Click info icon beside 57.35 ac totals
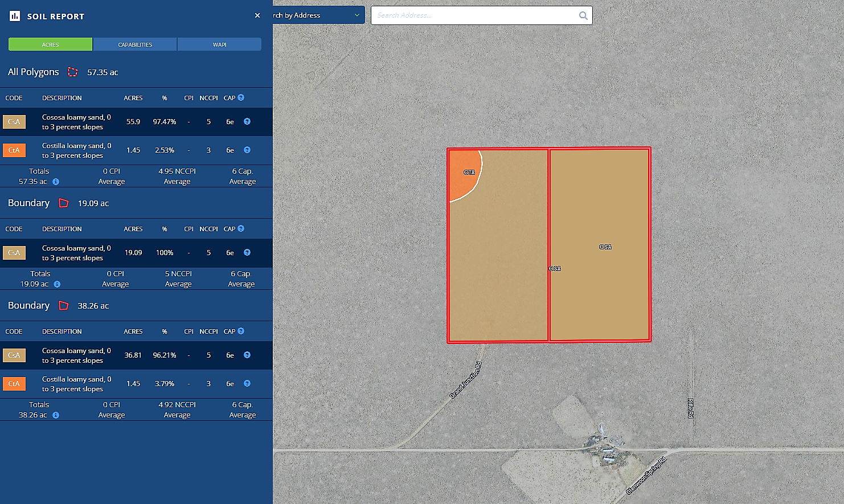 coord(56,182)
